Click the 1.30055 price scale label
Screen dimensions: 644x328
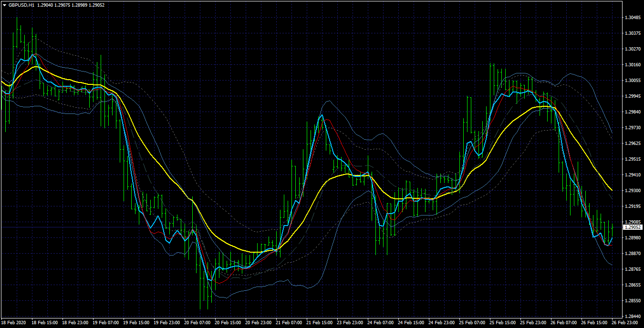click(633, 81)
